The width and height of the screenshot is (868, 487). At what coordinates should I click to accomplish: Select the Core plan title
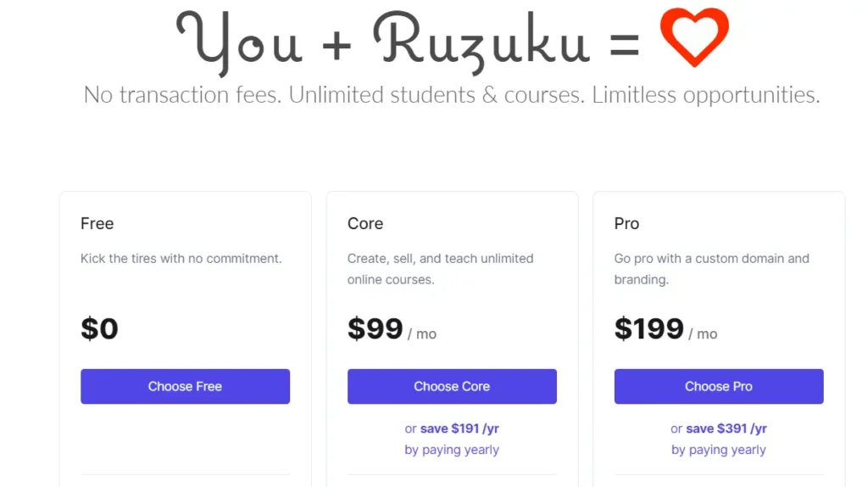(365, 223)
